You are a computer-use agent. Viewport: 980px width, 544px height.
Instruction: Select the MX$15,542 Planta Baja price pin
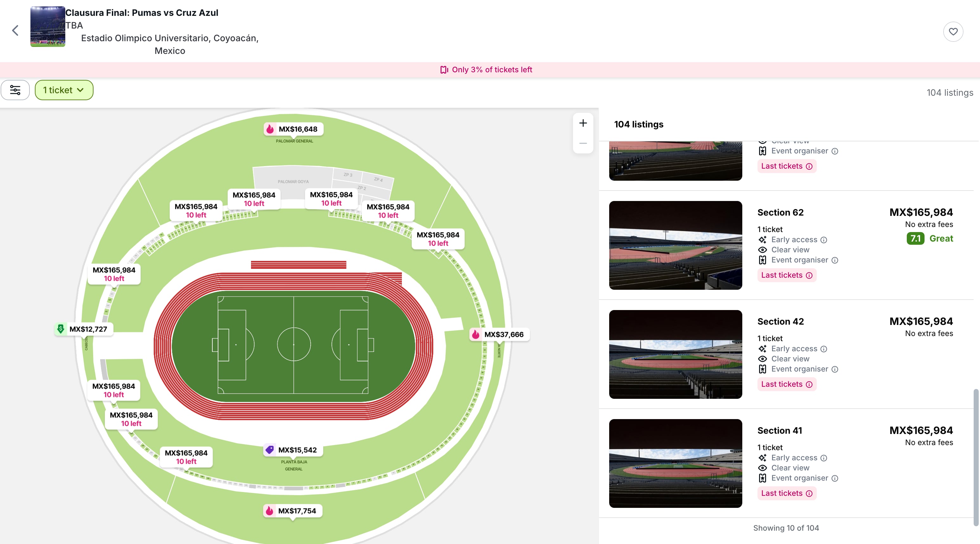(293, 450)
